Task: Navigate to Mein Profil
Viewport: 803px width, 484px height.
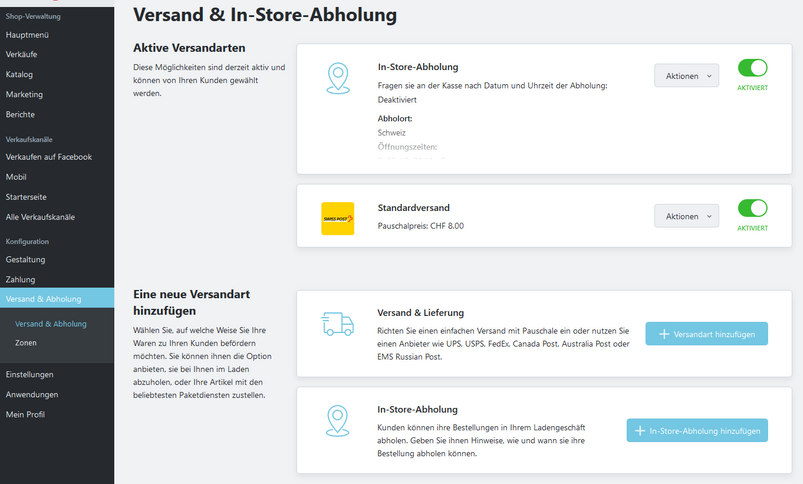Action: (x=25, y=415)
